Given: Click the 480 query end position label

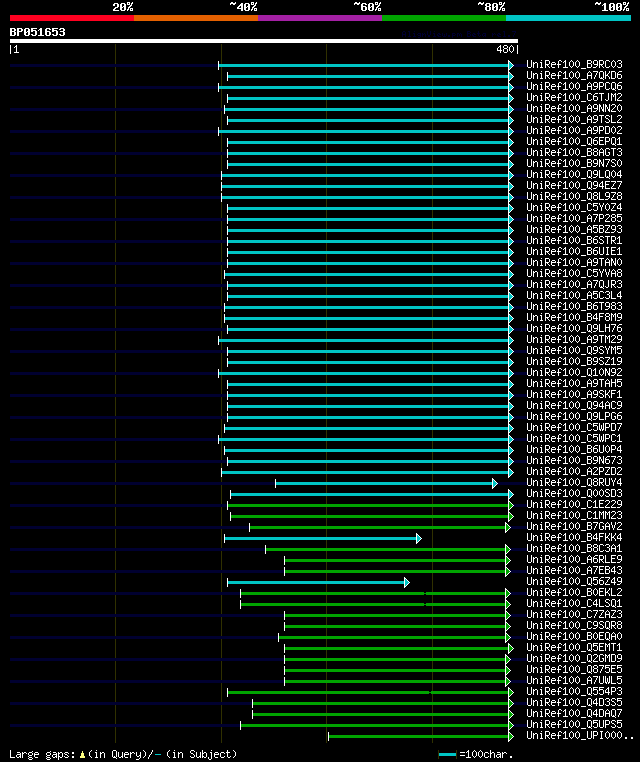Looking at the screenshot, I should (505, 49).
